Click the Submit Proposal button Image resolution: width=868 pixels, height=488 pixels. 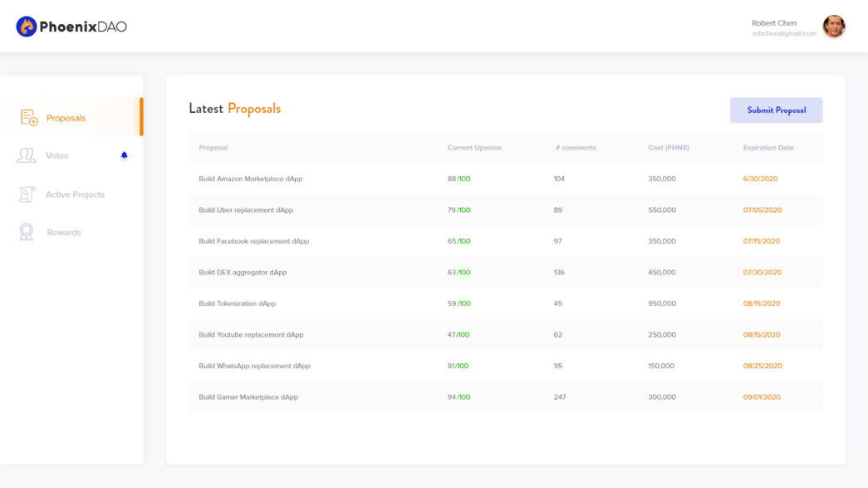click(776, 111)
